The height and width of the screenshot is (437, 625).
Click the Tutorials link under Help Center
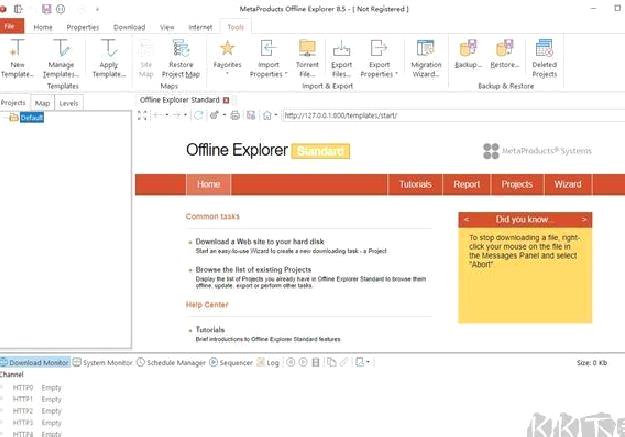tap(210, 330)
